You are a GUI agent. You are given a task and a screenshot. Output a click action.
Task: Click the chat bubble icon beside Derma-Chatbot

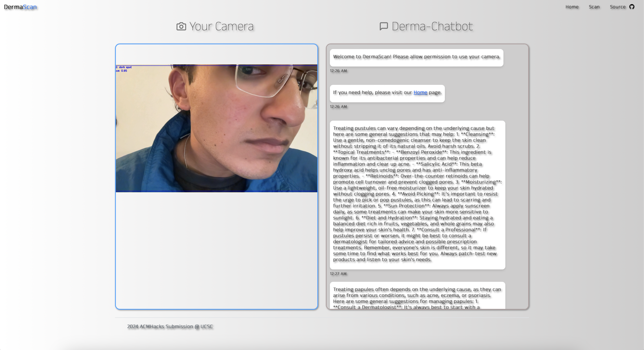pos(384,26)
